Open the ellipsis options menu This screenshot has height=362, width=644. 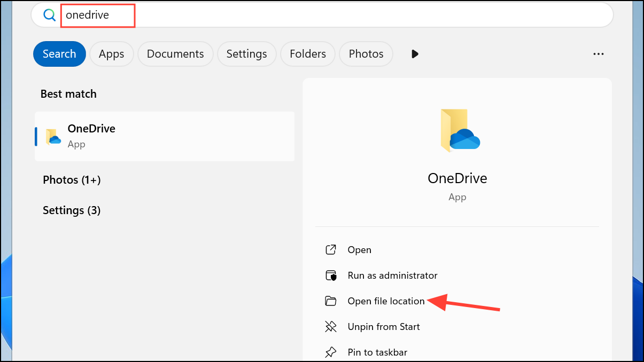click(x=598, y=53)
